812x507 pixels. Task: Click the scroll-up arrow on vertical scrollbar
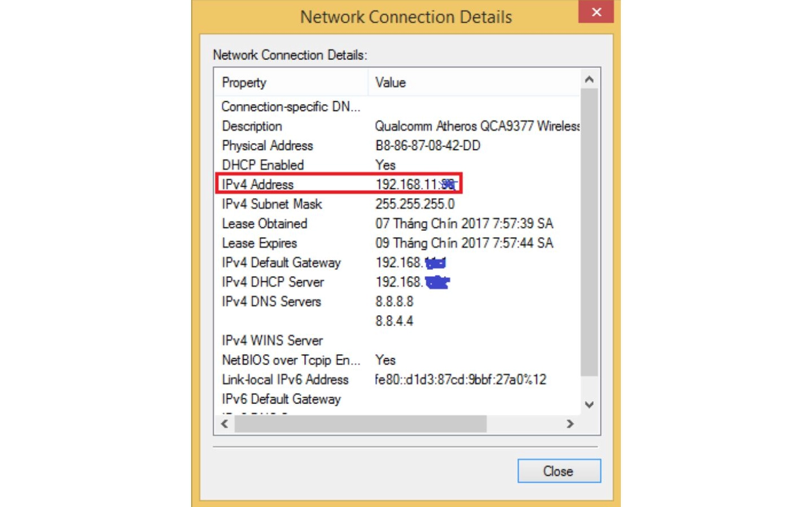589,79
